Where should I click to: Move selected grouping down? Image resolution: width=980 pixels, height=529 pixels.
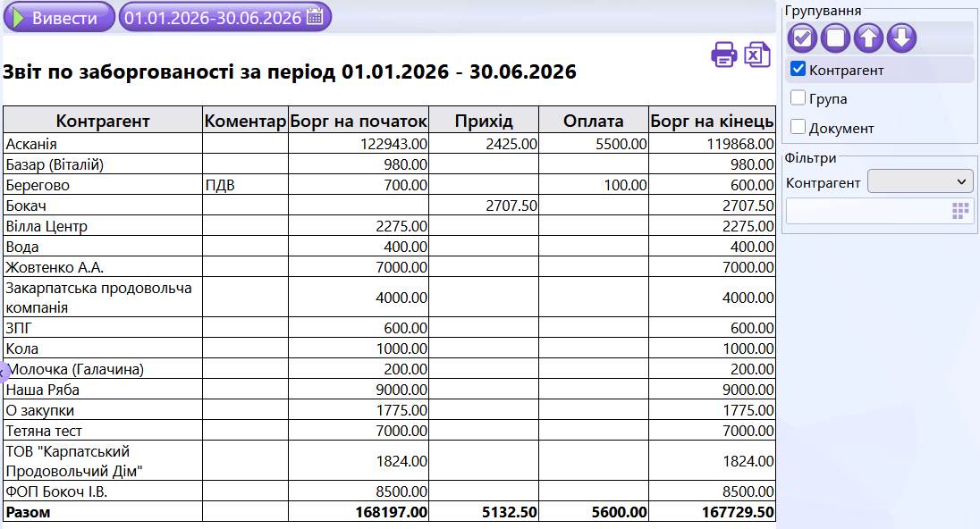pyautogui.click(x=901, y=38)
